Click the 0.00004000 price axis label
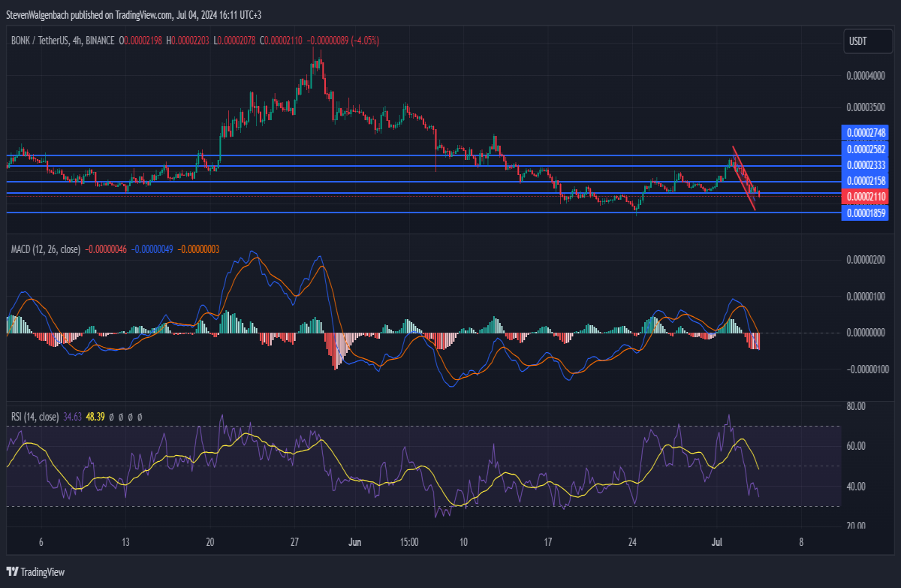Screen dimensions: 901x588 [x=866, y=75]
